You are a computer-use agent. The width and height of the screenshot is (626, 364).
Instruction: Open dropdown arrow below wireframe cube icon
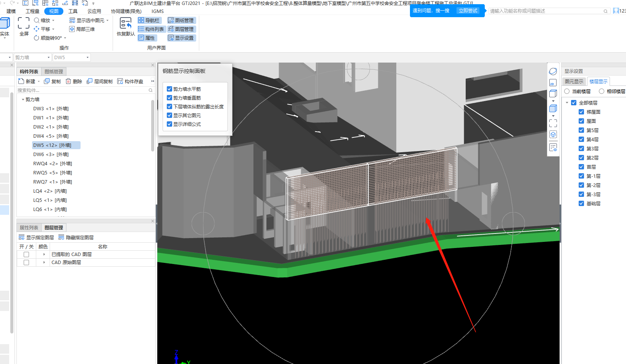[553, 101]
